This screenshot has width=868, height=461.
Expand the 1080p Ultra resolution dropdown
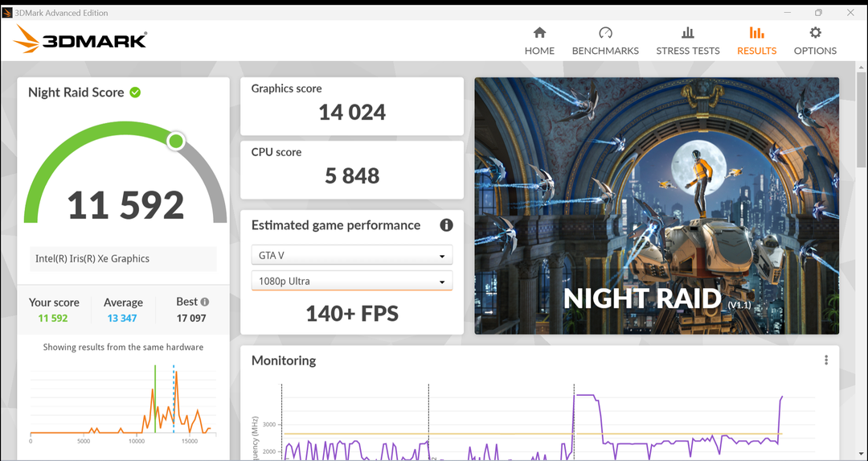(352, 282)
